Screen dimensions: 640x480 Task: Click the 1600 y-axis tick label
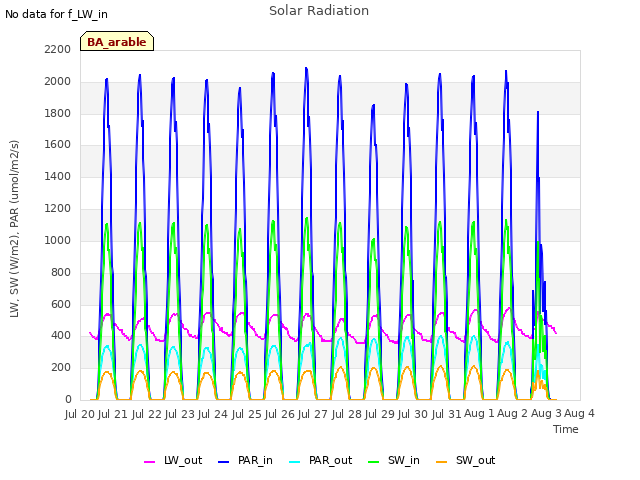(x=58, y=144)
